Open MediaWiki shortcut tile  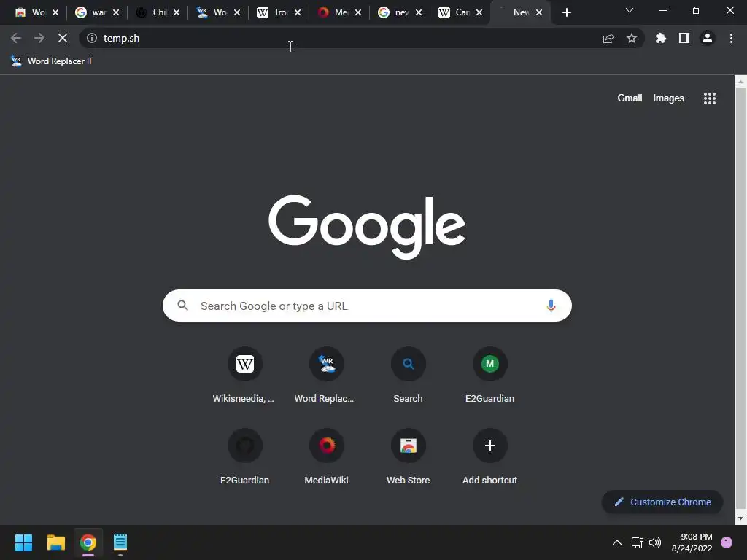coord(326,458)
